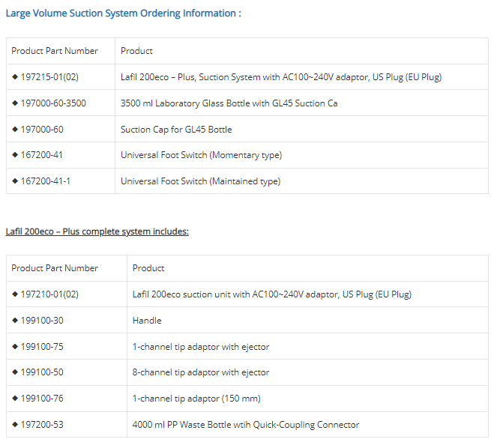This screenshot has height=448, width=503.
Task: Click the Lafil 200eco suction unit description
Action: pyautogui.click(x=271, y=294)
